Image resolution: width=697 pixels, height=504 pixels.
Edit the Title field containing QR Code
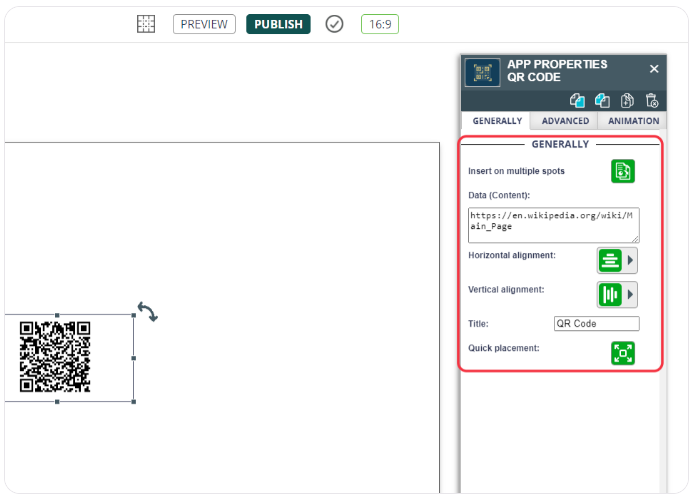[x=597, y=324]
